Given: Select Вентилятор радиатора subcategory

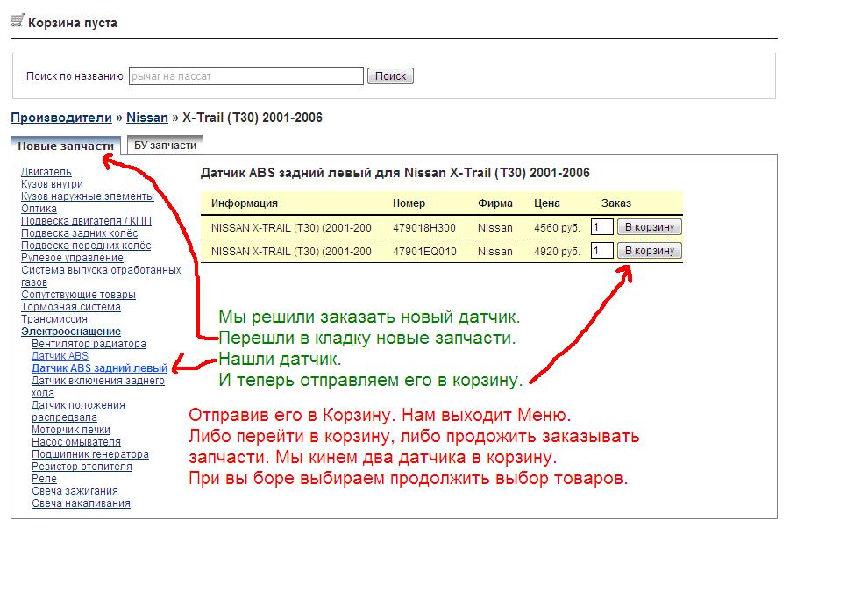Looking at the screenshot, I should pos(89,343).
